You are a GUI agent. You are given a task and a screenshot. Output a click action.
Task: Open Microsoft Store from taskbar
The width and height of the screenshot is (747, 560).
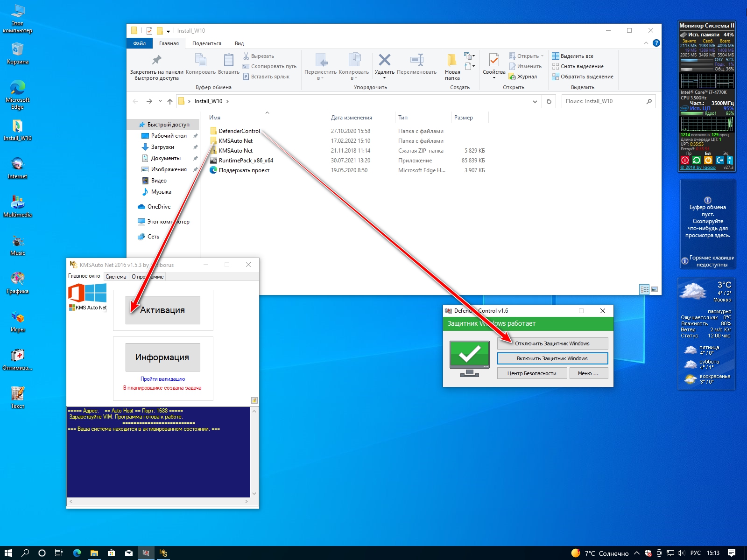[111, 553]
